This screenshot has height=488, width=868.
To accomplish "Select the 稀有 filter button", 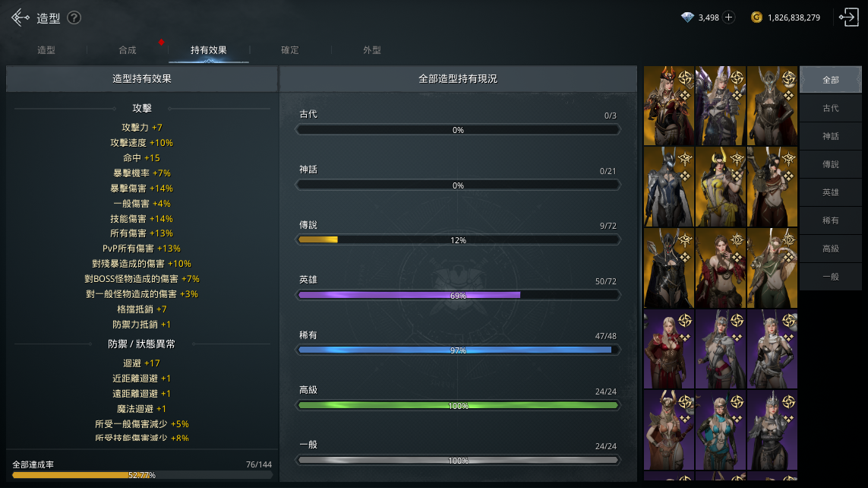I will click(830, 220).
